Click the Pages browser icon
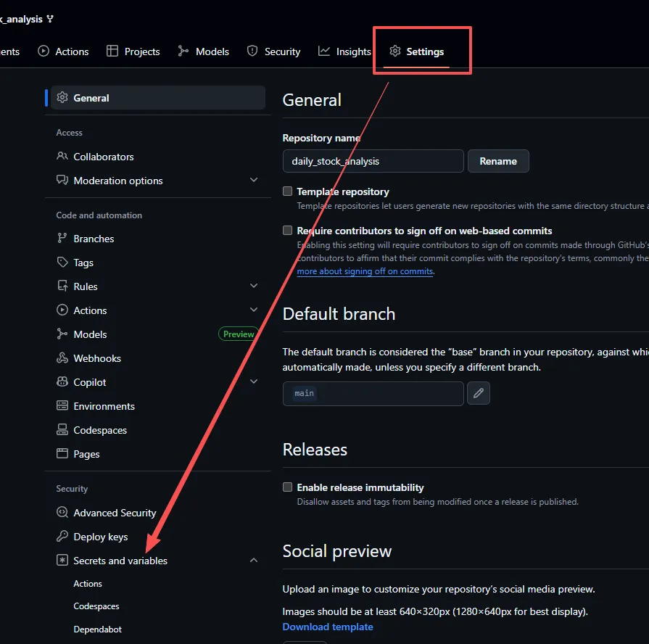This screenshot has height=644, width=649. tap(62, 453)
